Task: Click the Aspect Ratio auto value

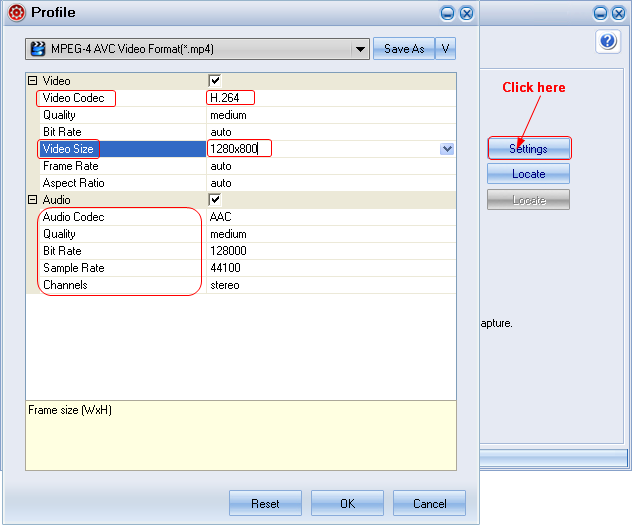Action: click(221, 183)
